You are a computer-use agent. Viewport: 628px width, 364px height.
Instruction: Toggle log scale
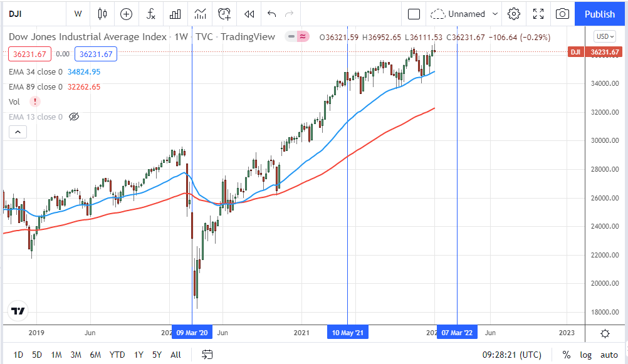click(x=585, y=355)
